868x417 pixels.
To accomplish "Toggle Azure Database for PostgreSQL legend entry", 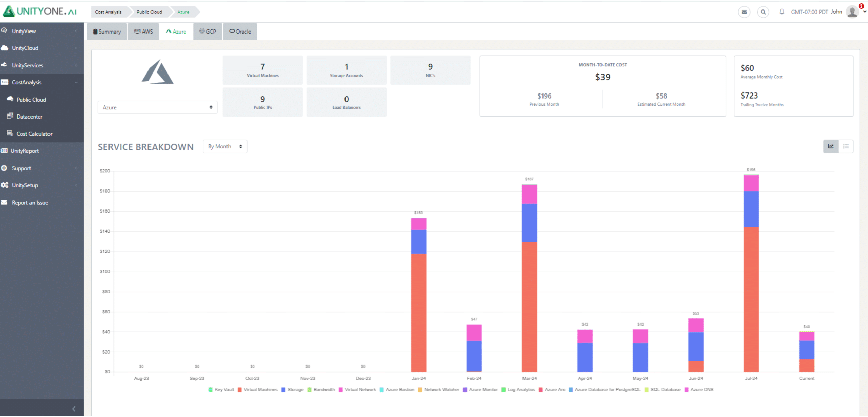I will (x=605, y=390).
